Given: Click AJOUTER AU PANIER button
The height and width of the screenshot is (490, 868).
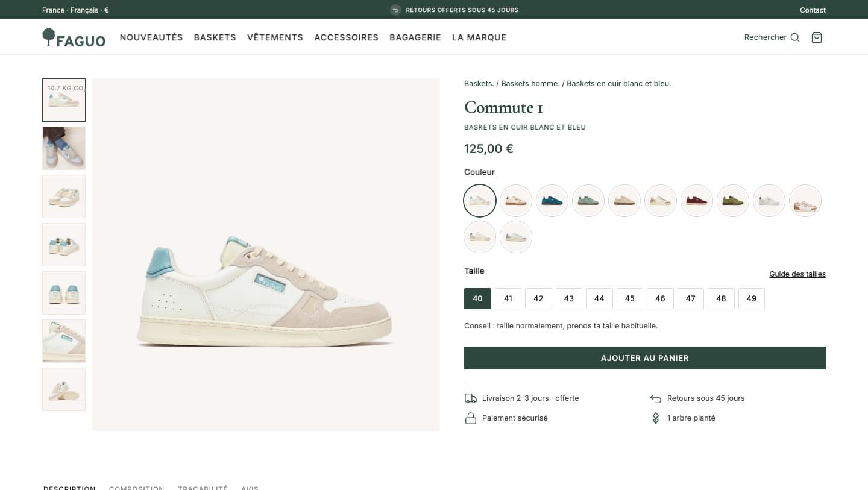Looking at the screenshot, I should tap(645, 358).
